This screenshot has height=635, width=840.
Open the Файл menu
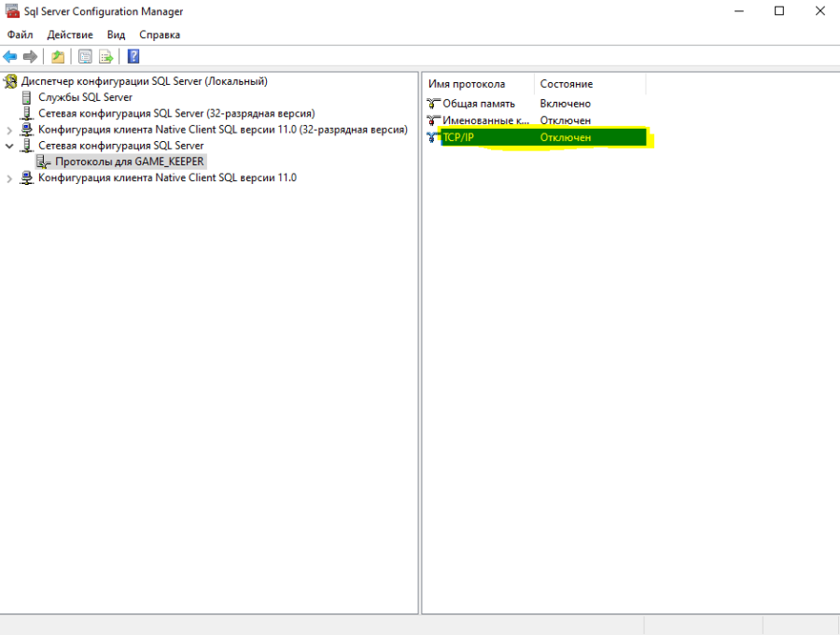(x=20, y=35)
